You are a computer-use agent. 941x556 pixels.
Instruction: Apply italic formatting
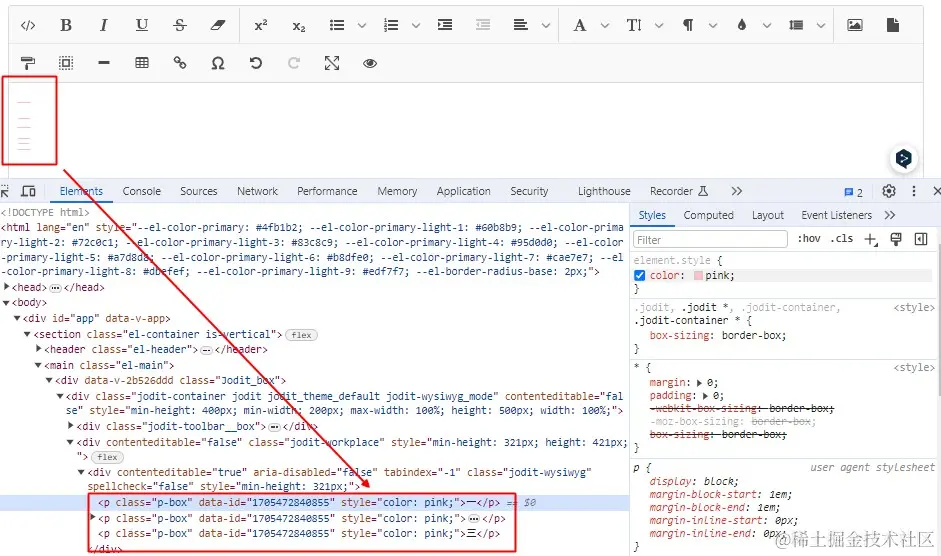click(x=103, y=25)
